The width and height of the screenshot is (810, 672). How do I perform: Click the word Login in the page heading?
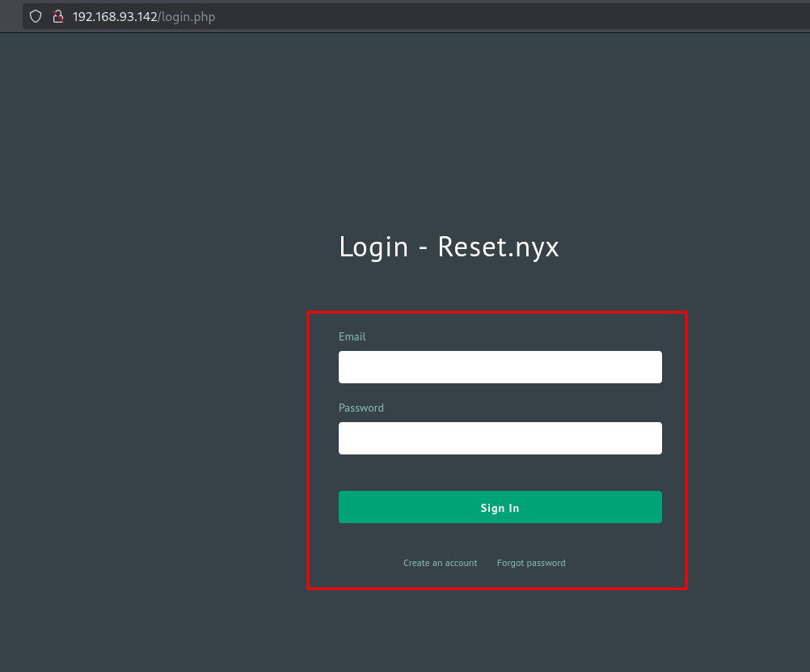coord(373,247)
